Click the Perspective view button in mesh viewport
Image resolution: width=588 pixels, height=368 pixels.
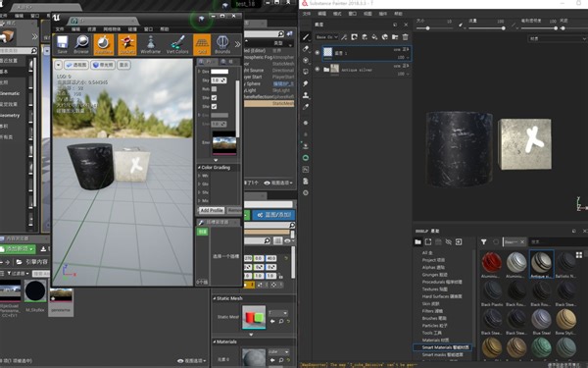pos(76,65)
